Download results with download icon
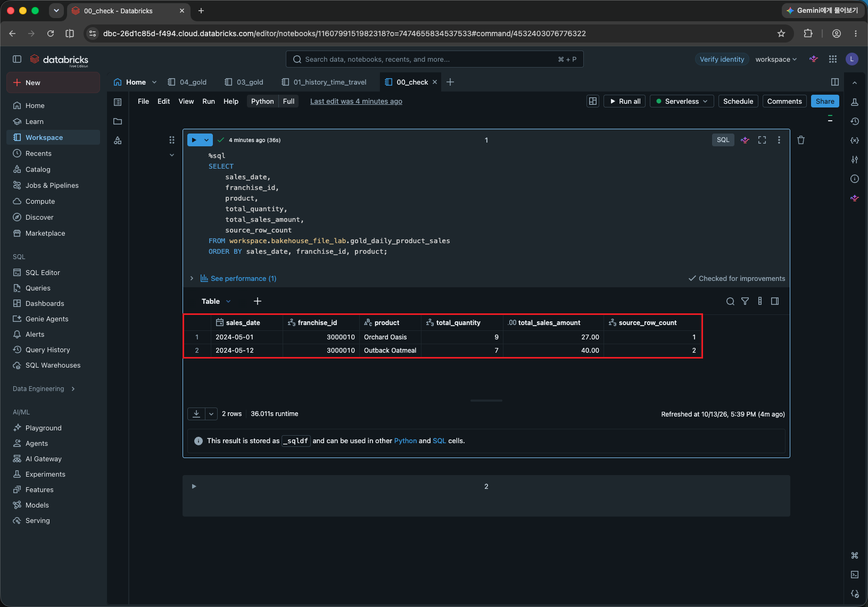This screenshot has width=868, height=607. pos(196,413)
